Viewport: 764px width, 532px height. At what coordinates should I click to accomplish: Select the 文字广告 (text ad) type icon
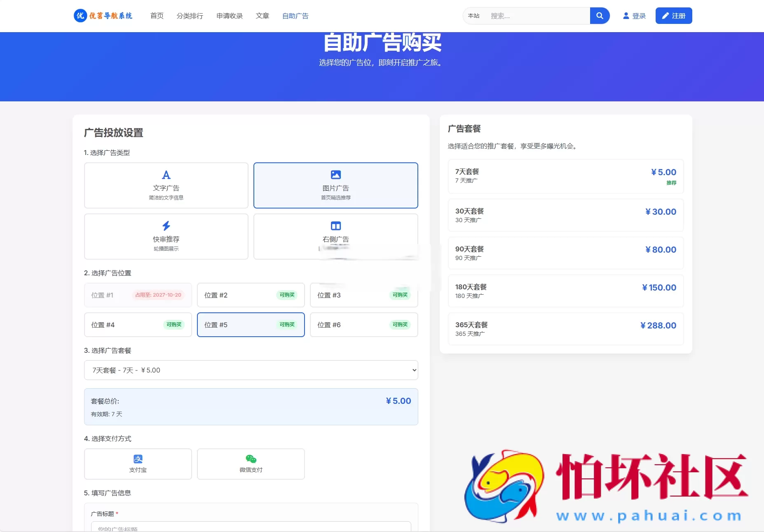coord(166,175)
